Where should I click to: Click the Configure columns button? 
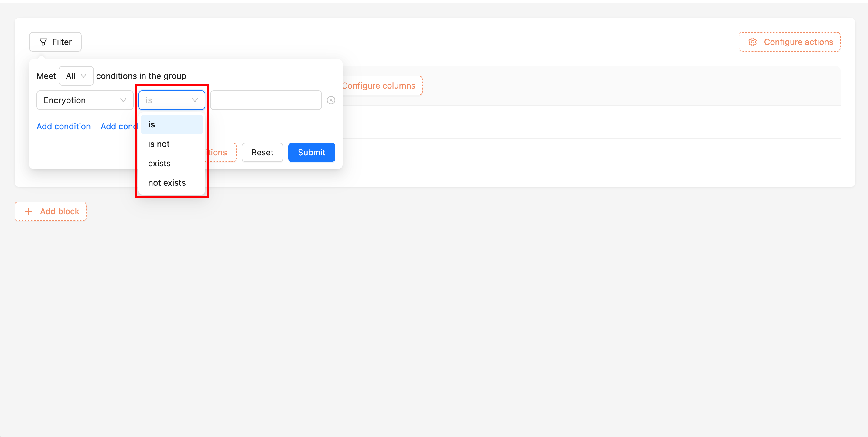coord(379,86)
